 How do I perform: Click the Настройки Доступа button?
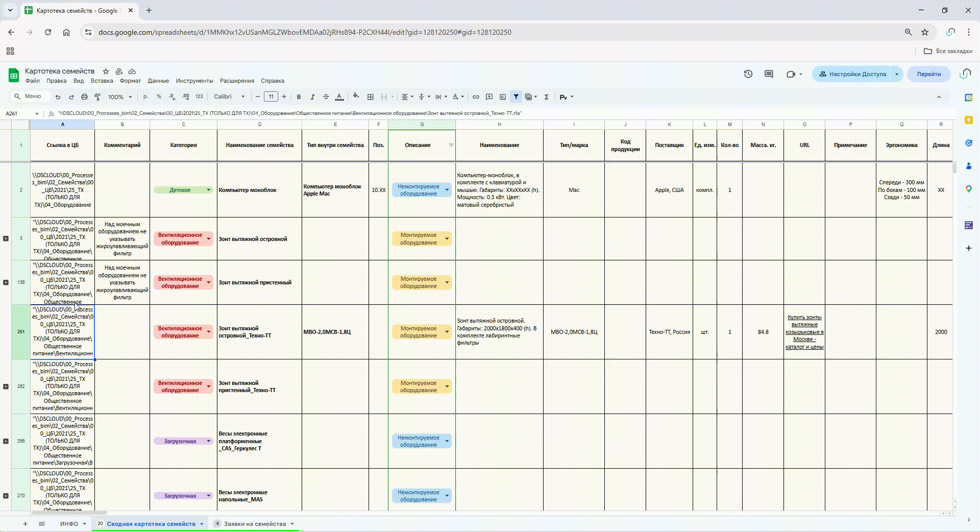coord(852,74)
